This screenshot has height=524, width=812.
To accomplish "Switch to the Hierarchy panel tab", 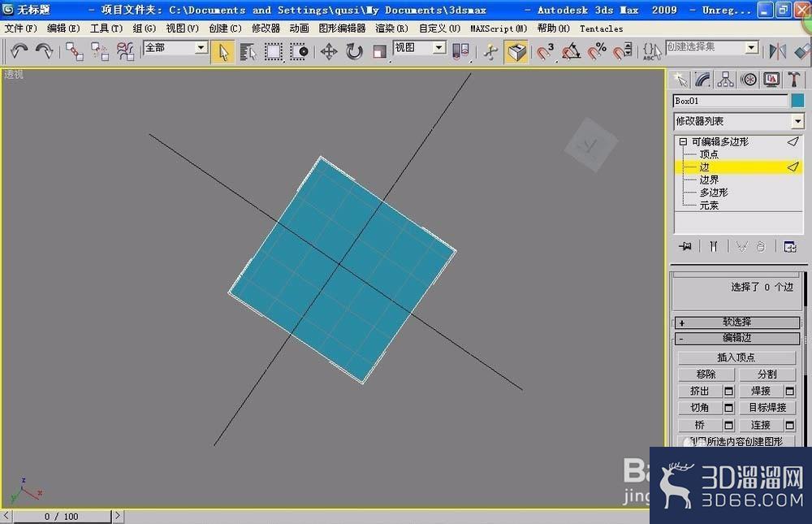I will (x=725, y=80).
